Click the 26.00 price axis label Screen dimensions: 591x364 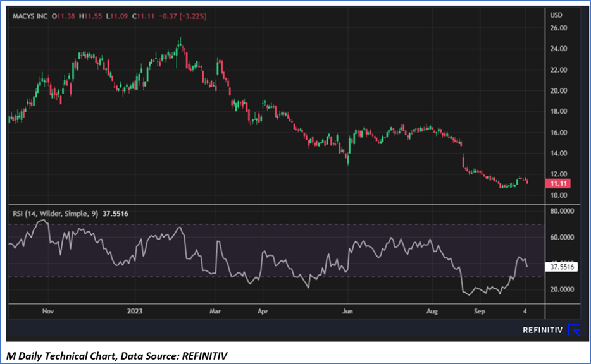(x=559, y=28)
